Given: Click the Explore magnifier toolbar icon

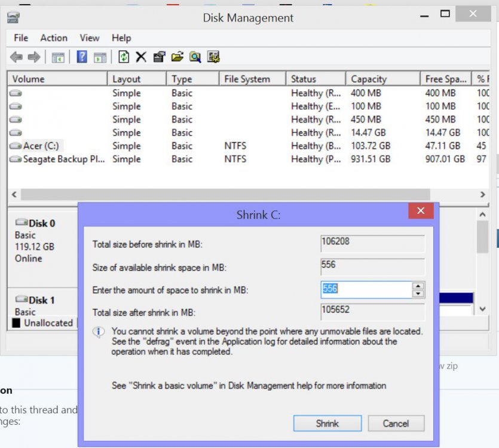Looking at the screenshot, I should (x=195, y=57).
